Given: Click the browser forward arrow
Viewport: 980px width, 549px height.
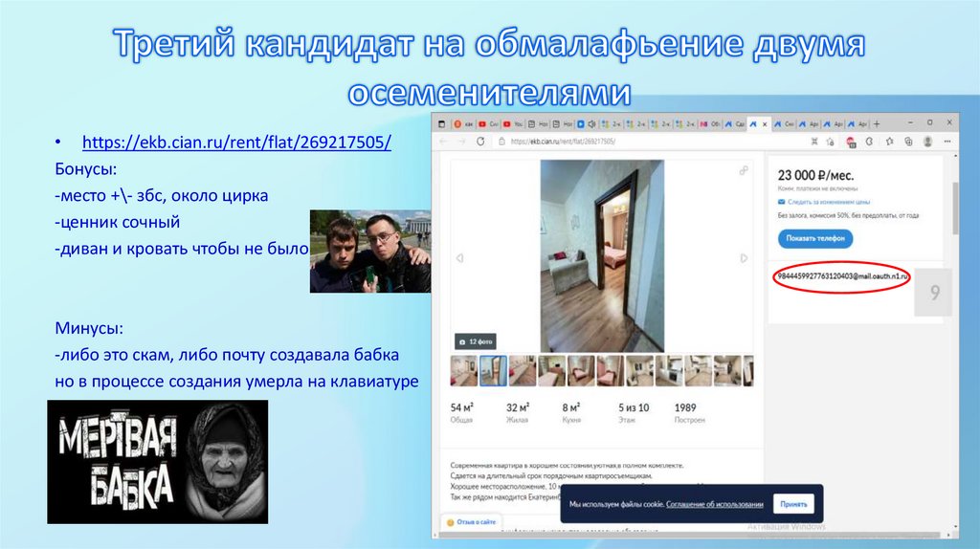Looking at the screenshot, I should 461,142.
